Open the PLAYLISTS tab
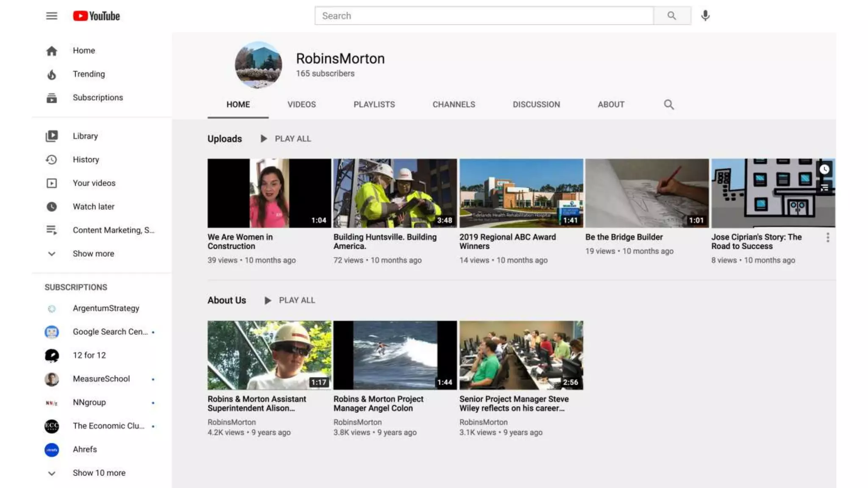This screenshot has width=868, height=488. (374, 105)
